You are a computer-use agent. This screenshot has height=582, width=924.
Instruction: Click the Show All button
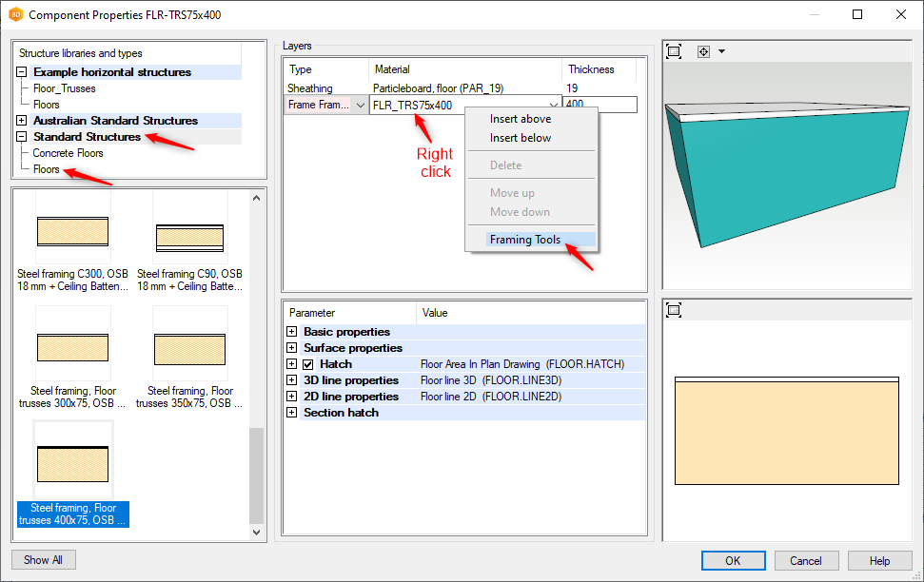point(43,560)
